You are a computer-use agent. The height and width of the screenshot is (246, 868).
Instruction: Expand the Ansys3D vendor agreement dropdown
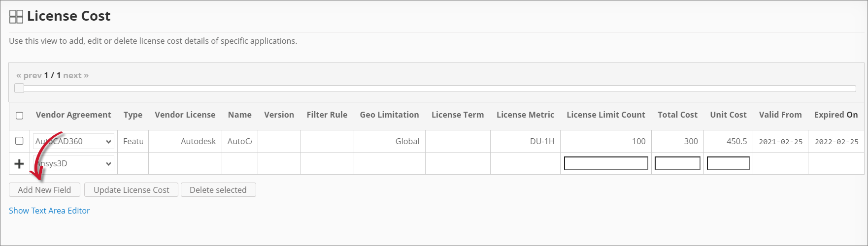click(73, 163)
